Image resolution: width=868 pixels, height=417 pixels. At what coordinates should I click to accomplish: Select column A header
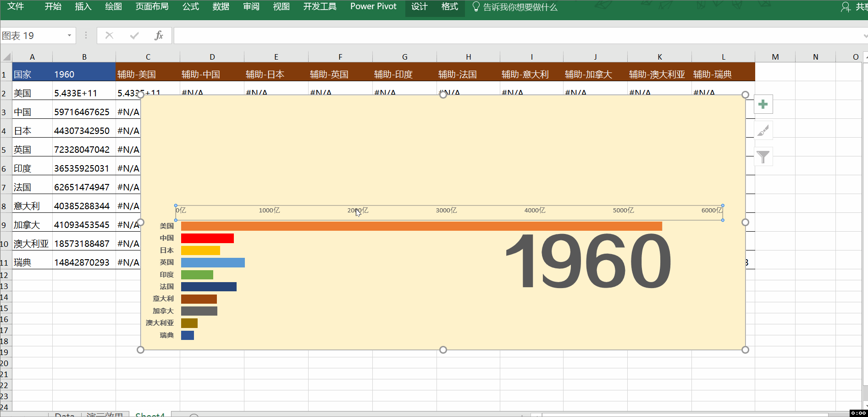click(x=32, y=57)
